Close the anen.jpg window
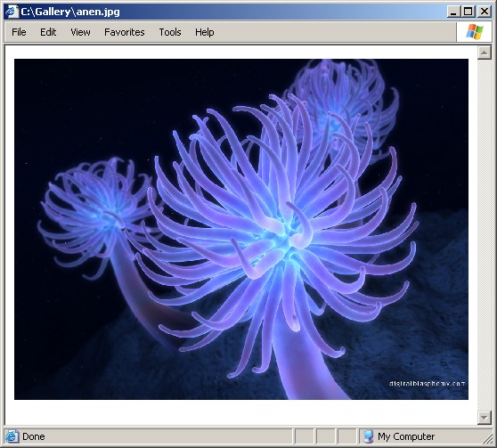This screenshot has height=448, width=497. pyautogui.click(x=485, y=12)
